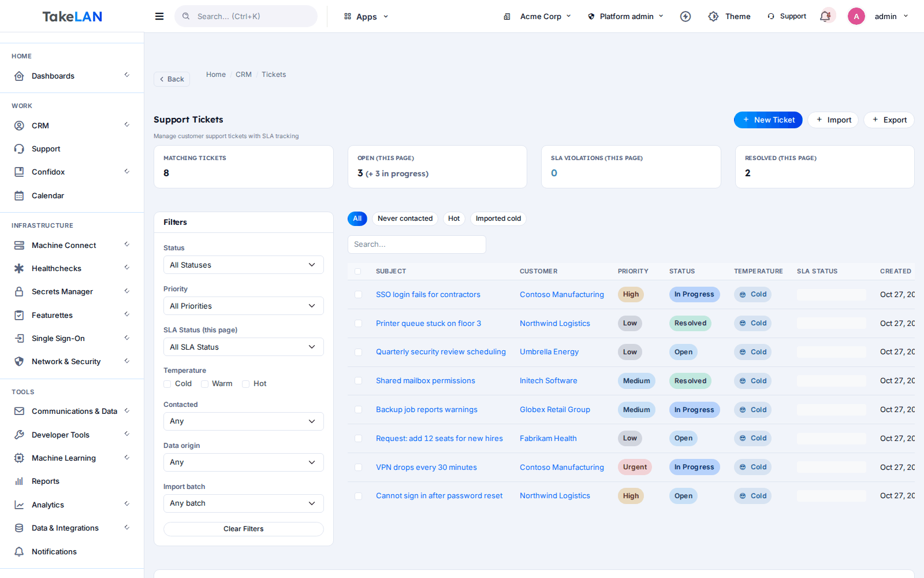Check the Shared mailbox permissions row
The height and width of the screenshot is (578, 924).
point(358,381)
